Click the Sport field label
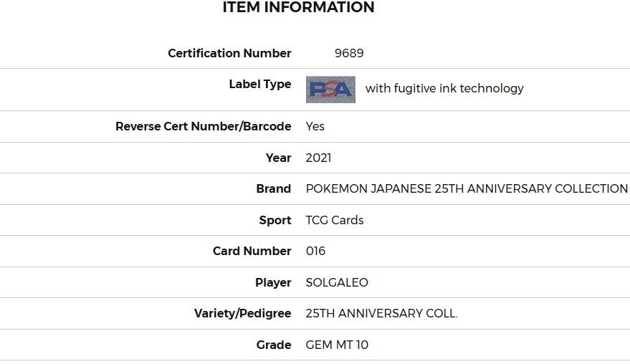The image size is (630, 364). pos(275,220)
